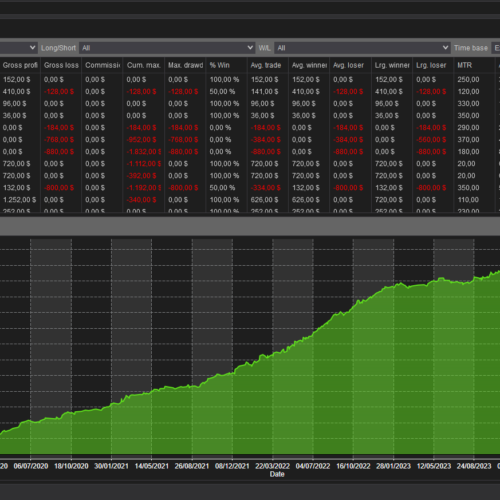Sort by Lrg. loser column header
The height and width of the screenshot is (500, 500).
[433, 65]
